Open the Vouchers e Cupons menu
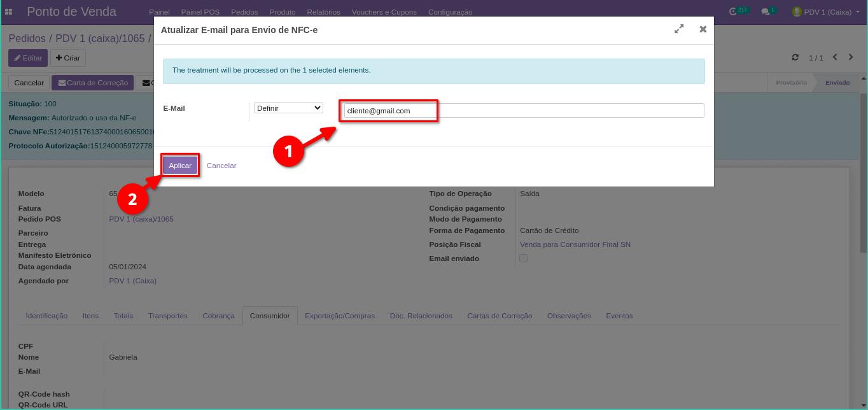 (x=384, y=12)
